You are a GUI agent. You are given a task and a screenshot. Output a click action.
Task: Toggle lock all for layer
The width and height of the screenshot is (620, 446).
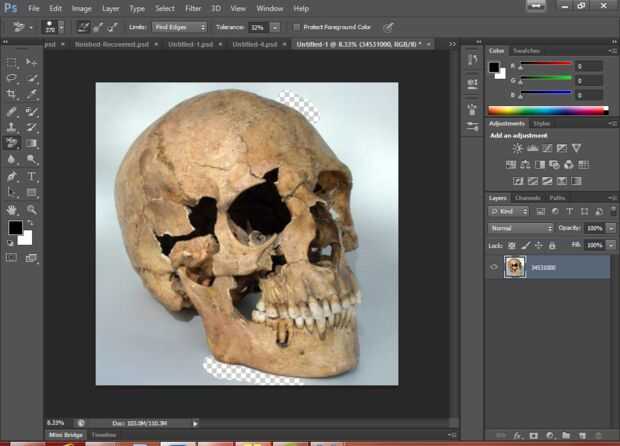(552, 246)
